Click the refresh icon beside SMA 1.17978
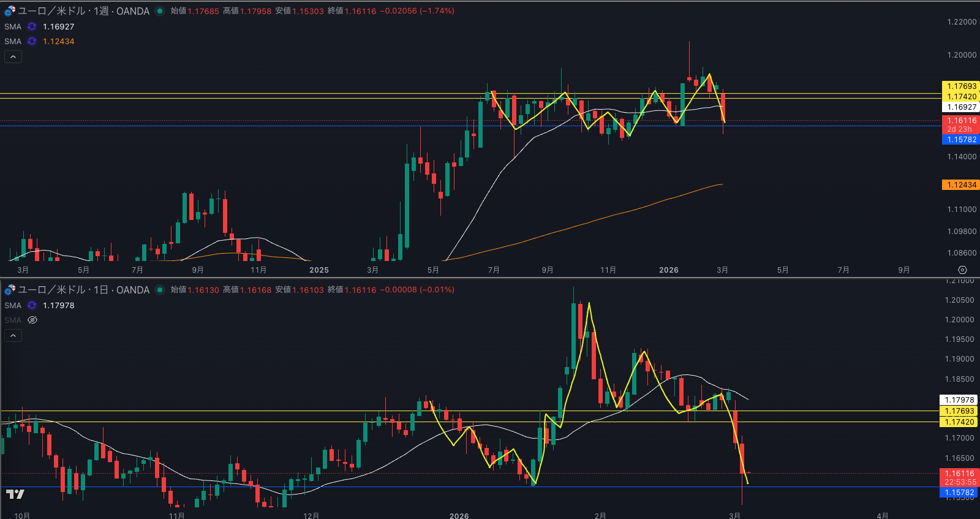This screenshot has height=519, width=980. pos(32,306)
